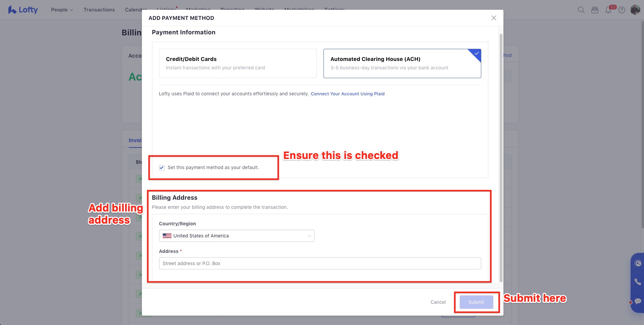Select Credit/Debit Cards payment option
Viewport: 644px width, 325px height.
tap(237, 63)
